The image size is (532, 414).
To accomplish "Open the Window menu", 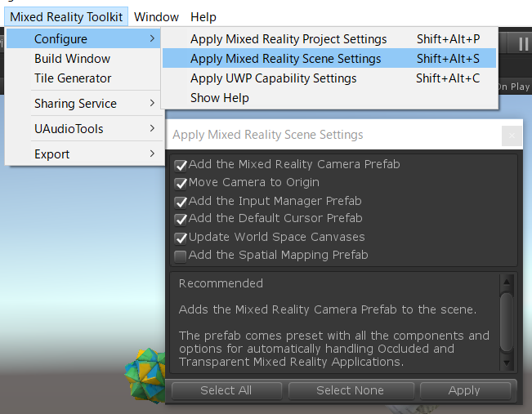I will point(156,17).
